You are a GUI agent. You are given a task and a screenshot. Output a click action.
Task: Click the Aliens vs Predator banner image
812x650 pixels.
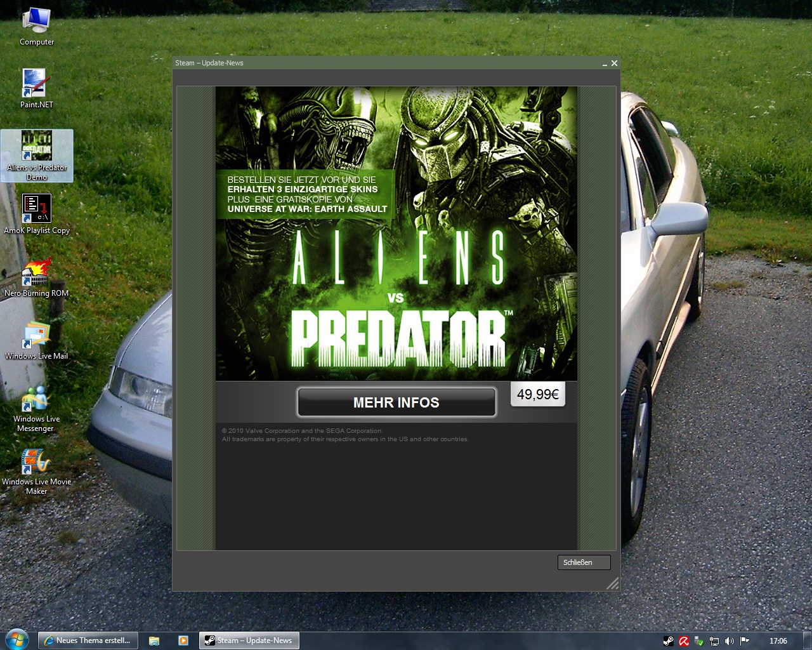tap(396, 234)
